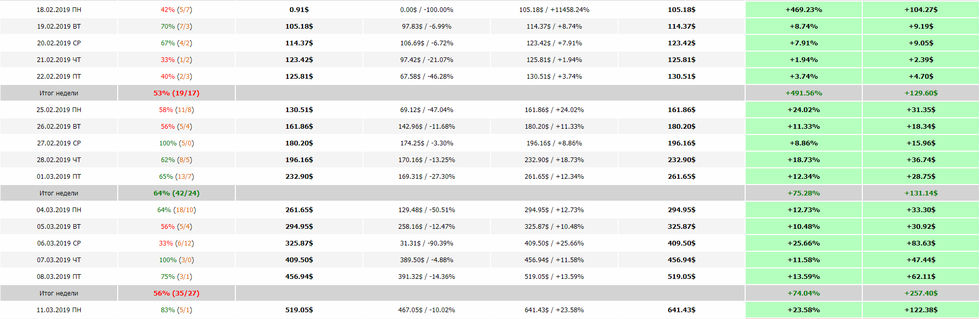Click the 31.31$ / -90.39% minimum cell

coord(426,243)
